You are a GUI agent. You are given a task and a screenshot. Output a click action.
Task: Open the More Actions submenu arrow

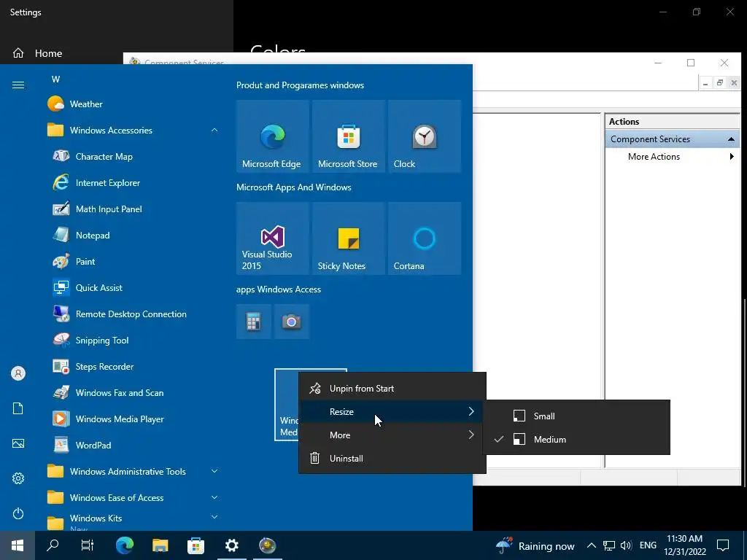click(732, 156)
